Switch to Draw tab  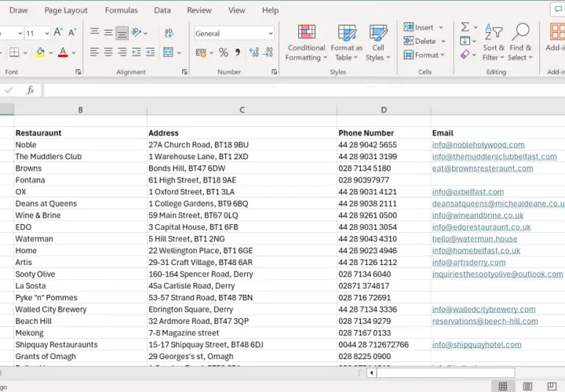[18, 10]
